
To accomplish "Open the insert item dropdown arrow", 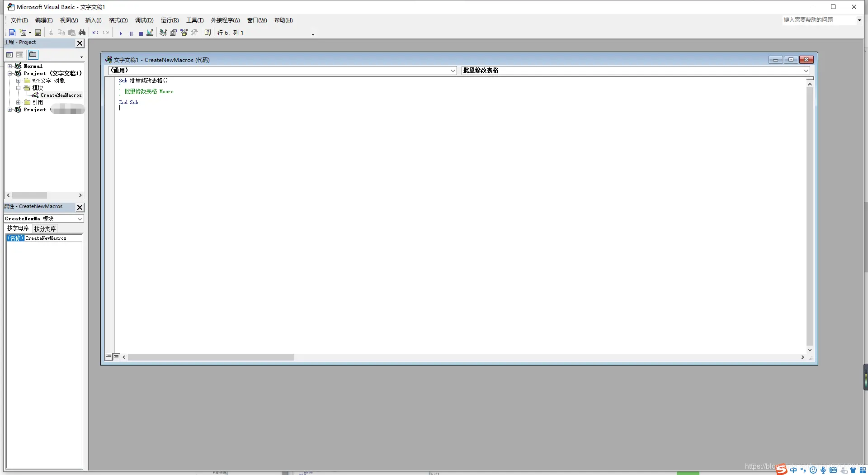I will tap(30, 33).
